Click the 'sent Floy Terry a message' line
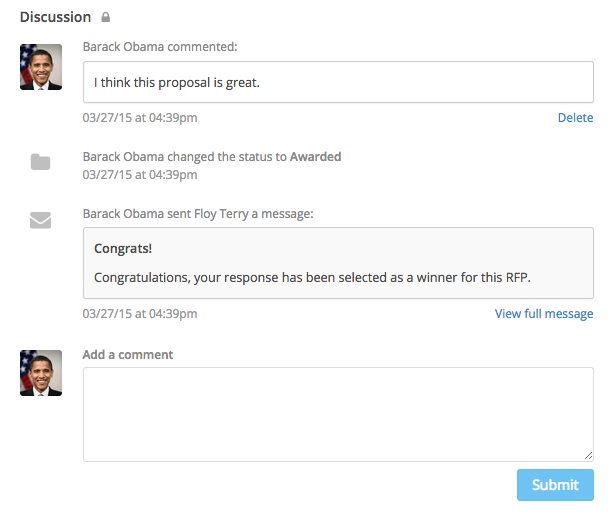 (198, 214)
